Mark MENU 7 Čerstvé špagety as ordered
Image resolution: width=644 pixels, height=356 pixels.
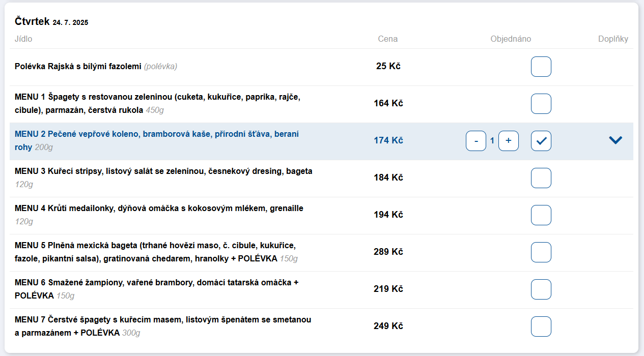(541, 327)
